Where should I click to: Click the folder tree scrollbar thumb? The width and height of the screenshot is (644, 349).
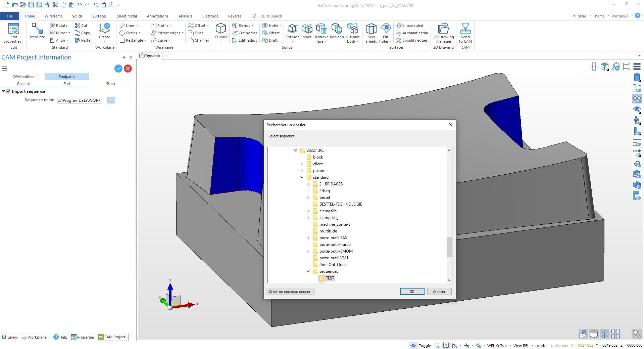[449, 247]
